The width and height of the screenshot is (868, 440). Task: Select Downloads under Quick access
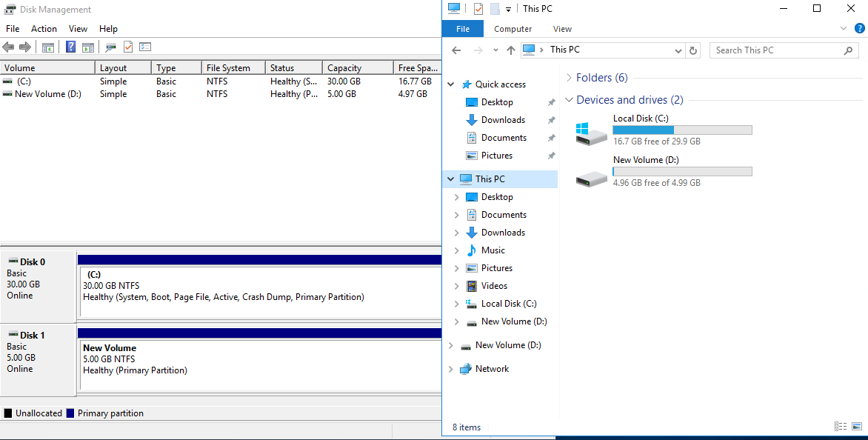pos(503,120)
